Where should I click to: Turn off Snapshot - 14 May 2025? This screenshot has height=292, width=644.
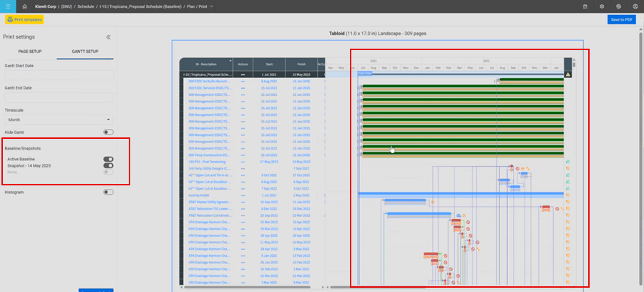point(109,165)
